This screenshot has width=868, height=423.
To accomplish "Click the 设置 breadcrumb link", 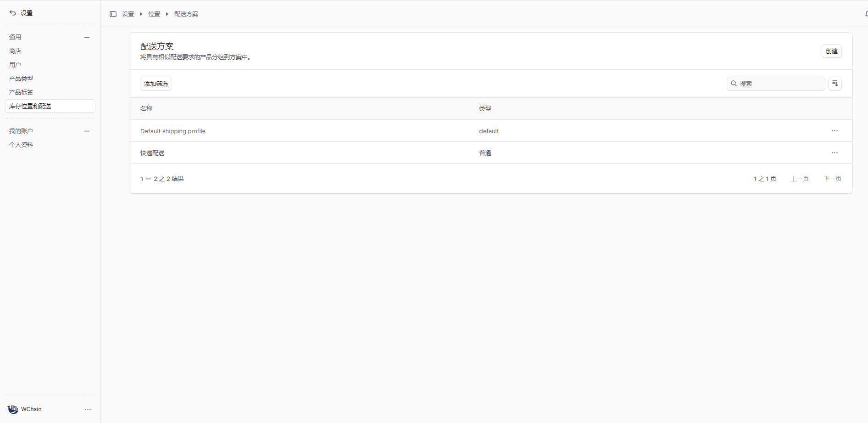I will (128, 14).
